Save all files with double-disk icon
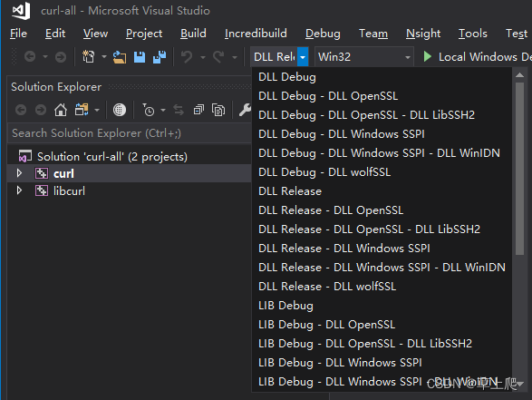532x400 pixels. tap(160, 57)
